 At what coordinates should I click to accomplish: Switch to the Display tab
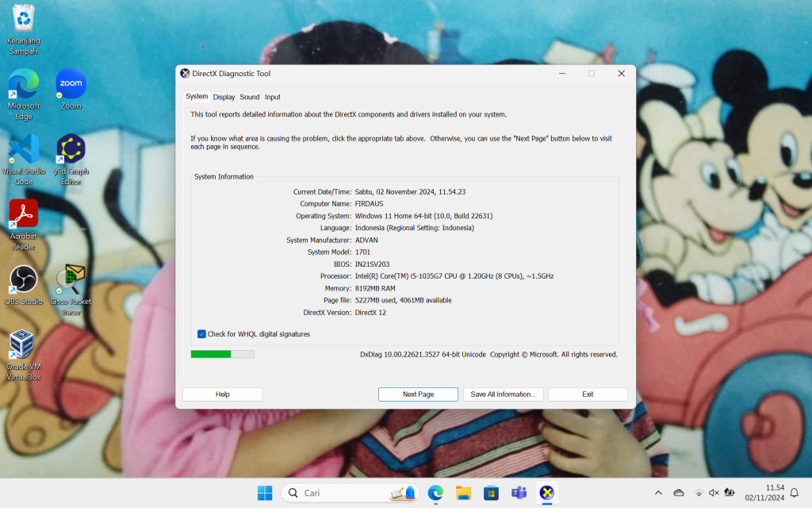pyautogui.click(x=224, y=97)
